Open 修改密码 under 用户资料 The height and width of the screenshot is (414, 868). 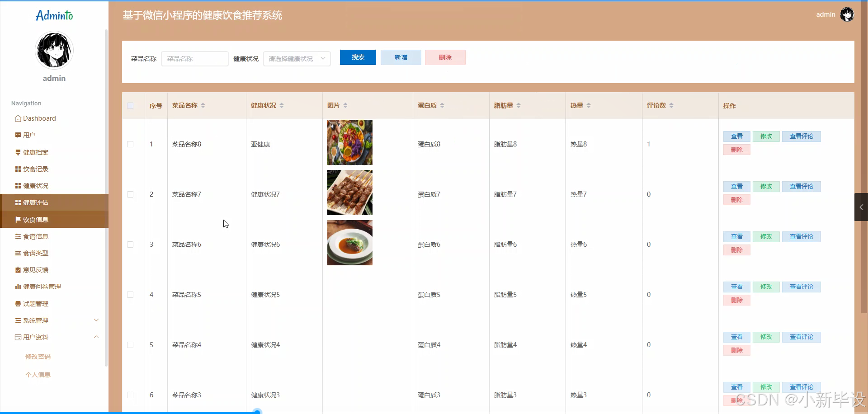pyautogui.click(x=38, y=356)
